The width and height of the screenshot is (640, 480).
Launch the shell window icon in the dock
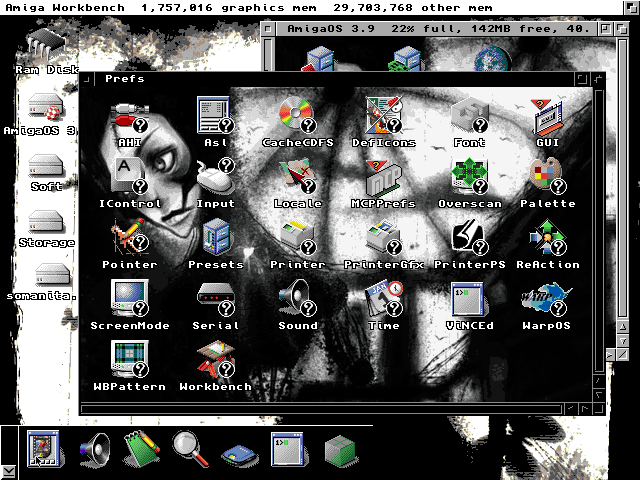(x=287, y=449)
